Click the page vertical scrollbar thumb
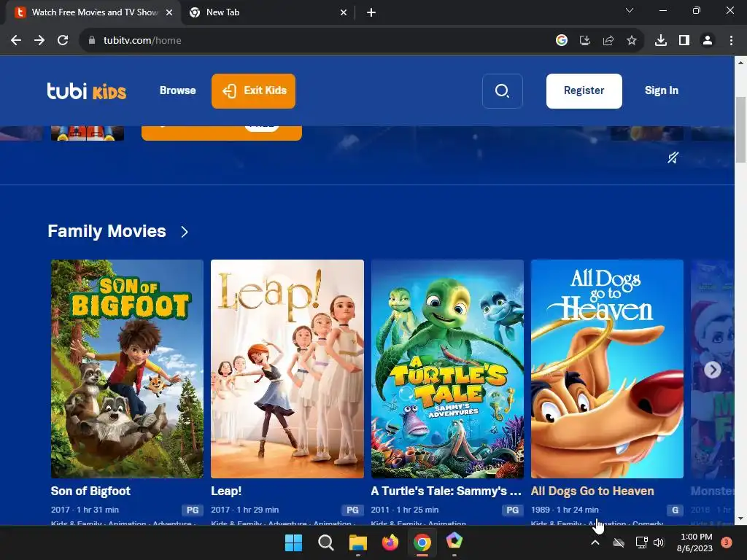Screen dimensions: 747x560 coord(741,130)
